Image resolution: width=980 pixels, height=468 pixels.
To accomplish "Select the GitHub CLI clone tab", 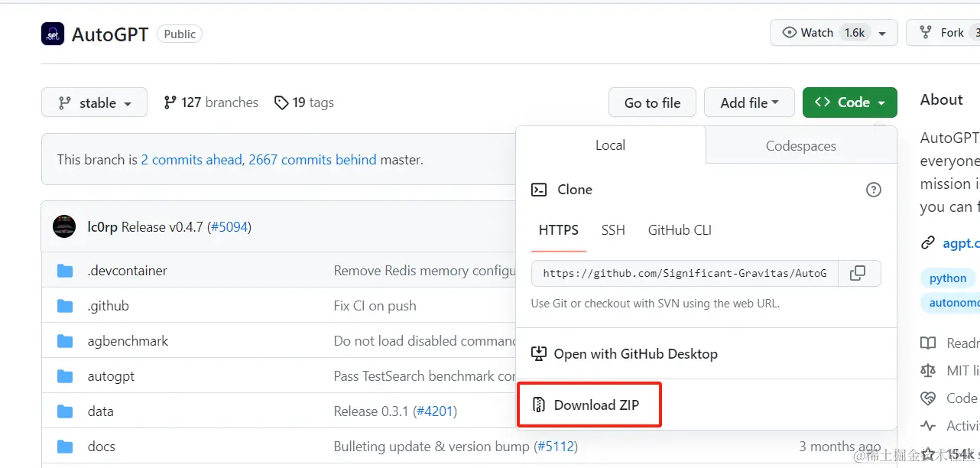I will [x=680, y=230].
